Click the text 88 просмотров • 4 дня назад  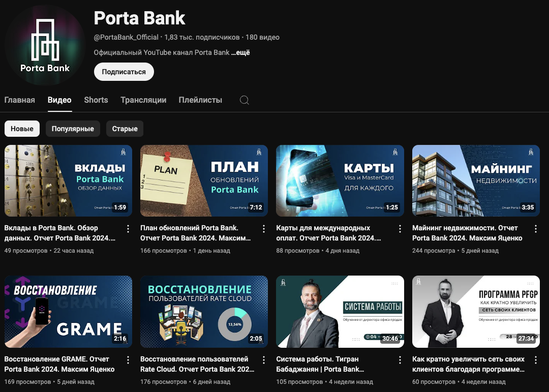[x=318, y=251]
